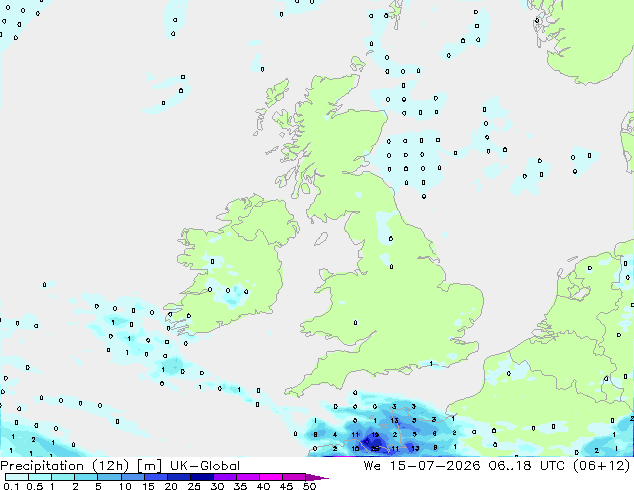
Task: Click the legend label '40'
Action: point(263,486)
